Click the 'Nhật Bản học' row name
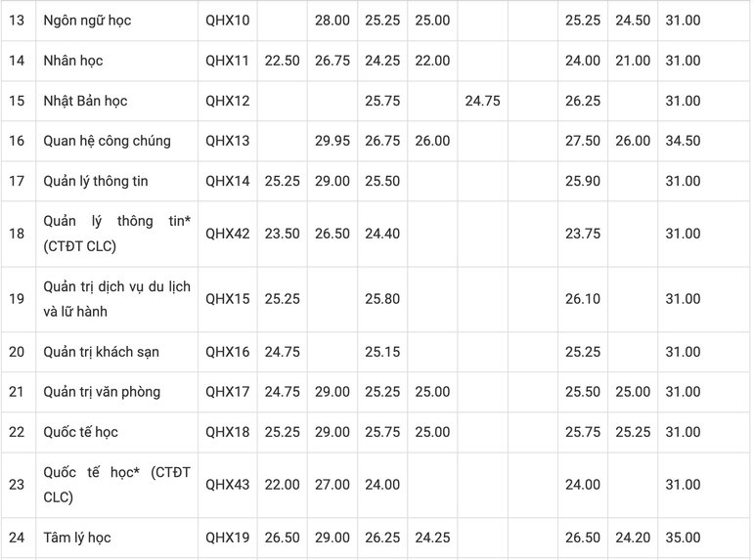753x560 pixels. click(85, 101)
